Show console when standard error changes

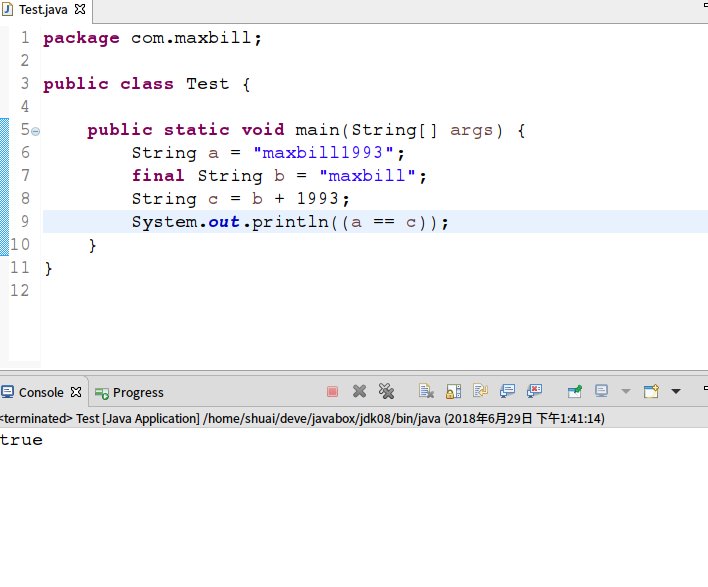pos(535,392)
